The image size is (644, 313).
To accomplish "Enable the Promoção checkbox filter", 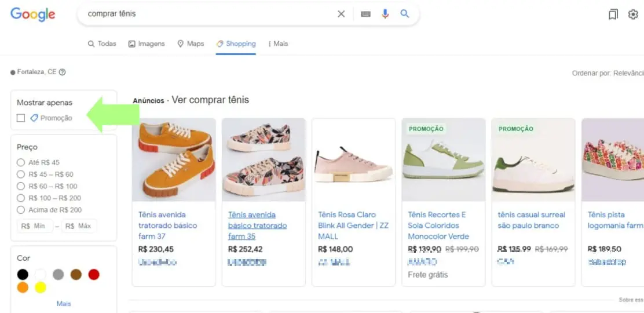I will 21,118.
